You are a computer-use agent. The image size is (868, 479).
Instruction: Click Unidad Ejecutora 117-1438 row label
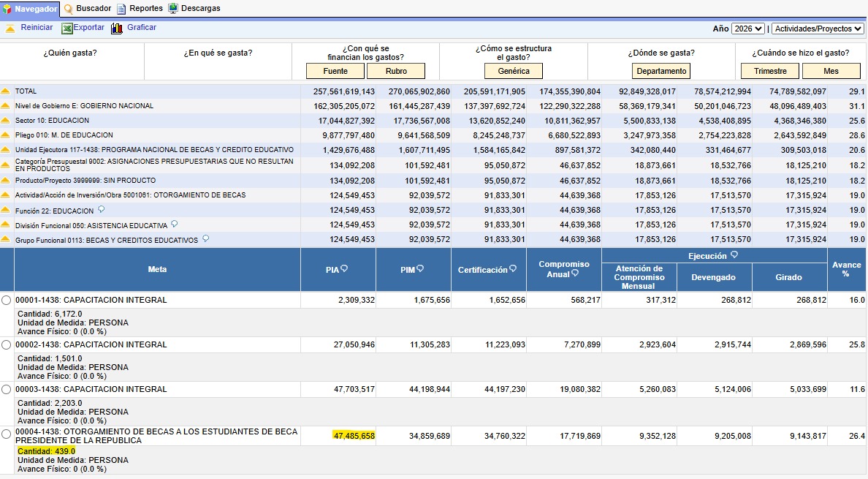[x=154, y=149]
